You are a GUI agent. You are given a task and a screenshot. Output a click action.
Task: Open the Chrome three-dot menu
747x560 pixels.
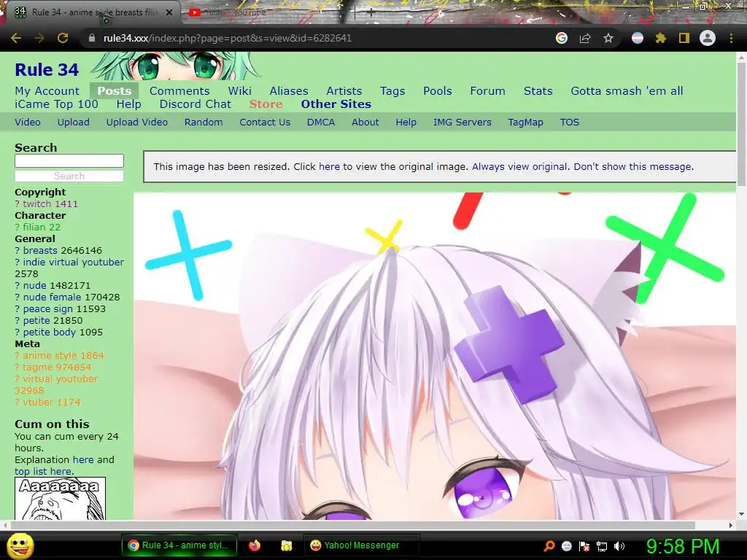click(731, 38)
